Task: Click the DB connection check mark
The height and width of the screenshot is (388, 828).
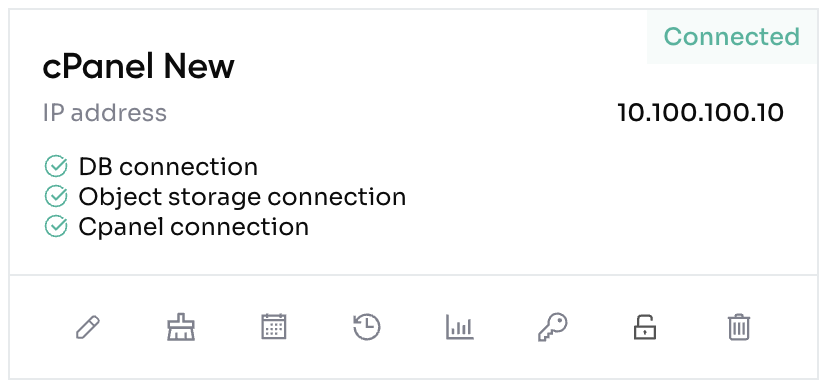Action: [55, 166]
